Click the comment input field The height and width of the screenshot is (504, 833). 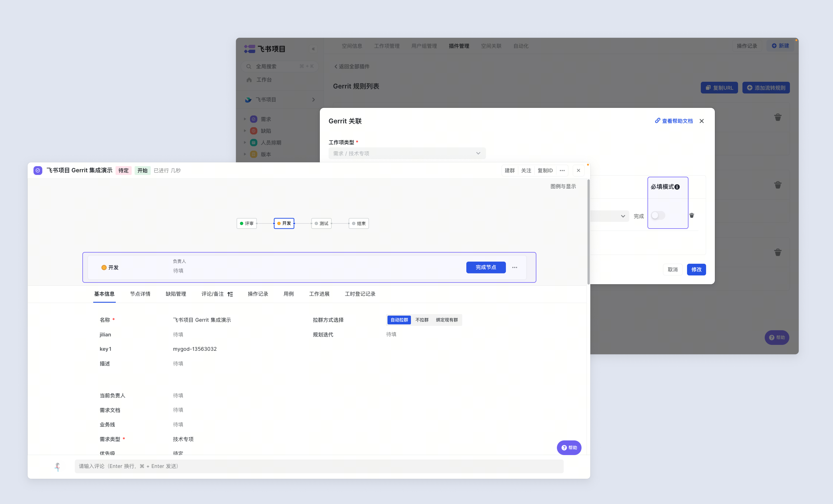coord(319,466)
